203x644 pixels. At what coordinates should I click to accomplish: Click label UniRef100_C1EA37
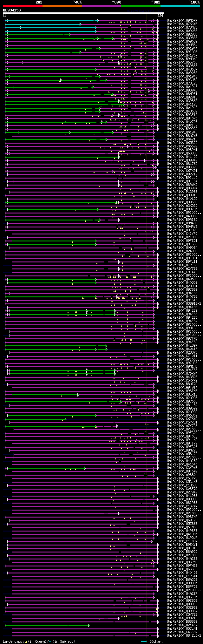click(182, 541)
